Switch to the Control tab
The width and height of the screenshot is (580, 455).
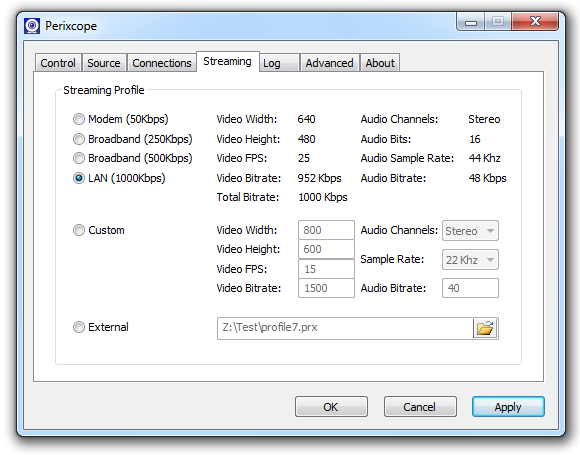point(58,63)
